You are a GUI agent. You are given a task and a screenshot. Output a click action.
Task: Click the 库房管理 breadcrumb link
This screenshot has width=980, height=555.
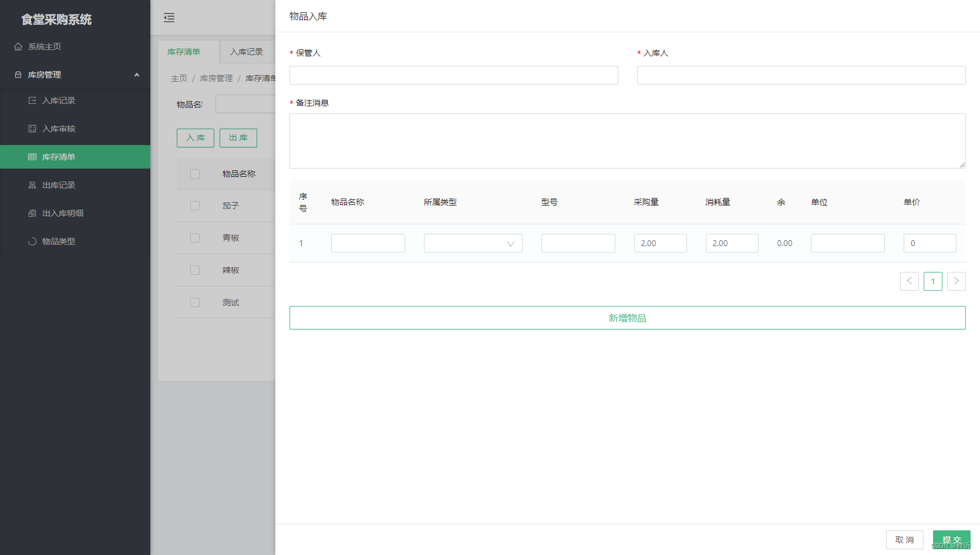216,78
